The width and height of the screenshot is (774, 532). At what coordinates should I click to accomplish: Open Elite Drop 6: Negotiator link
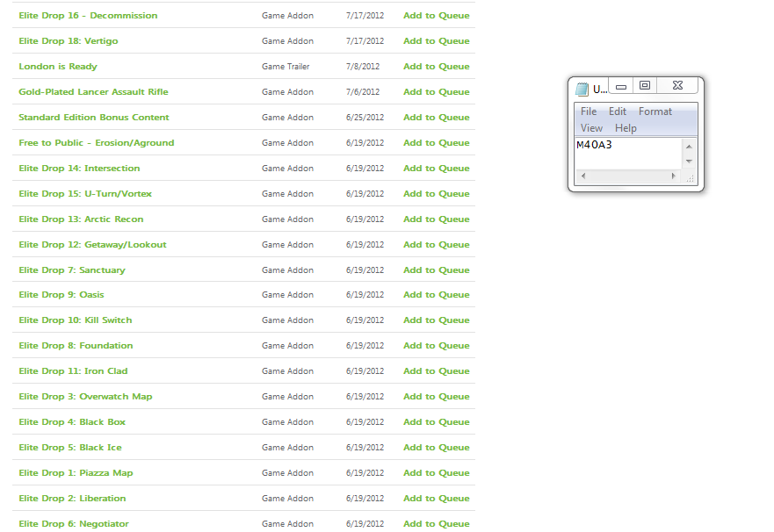point(74,524)
